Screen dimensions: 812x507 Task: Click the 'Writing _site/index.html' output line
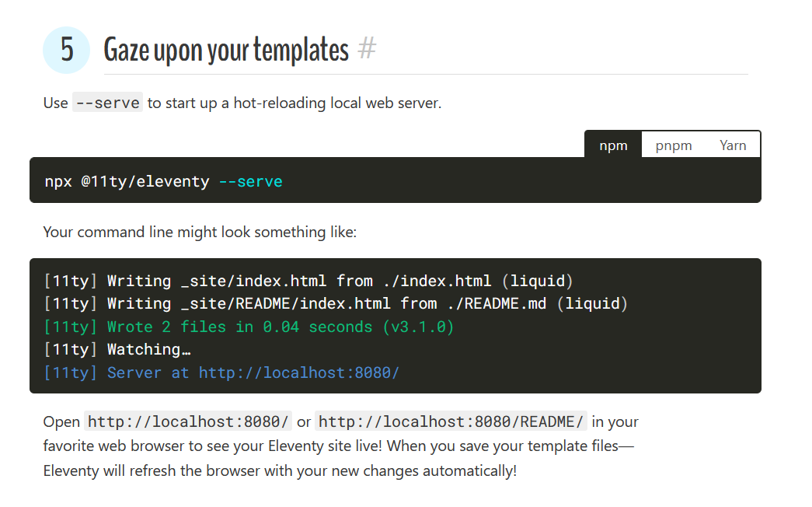308,281
